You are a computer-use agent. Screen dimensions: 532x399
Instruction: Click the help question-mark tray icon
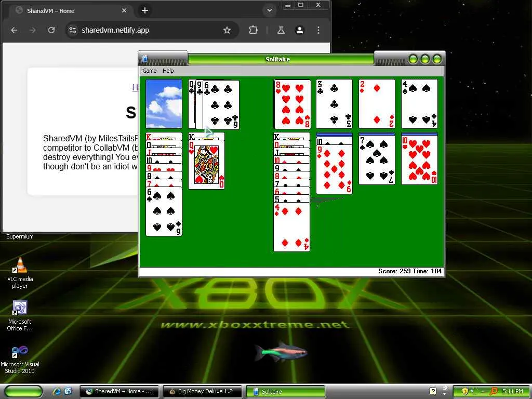433,391
